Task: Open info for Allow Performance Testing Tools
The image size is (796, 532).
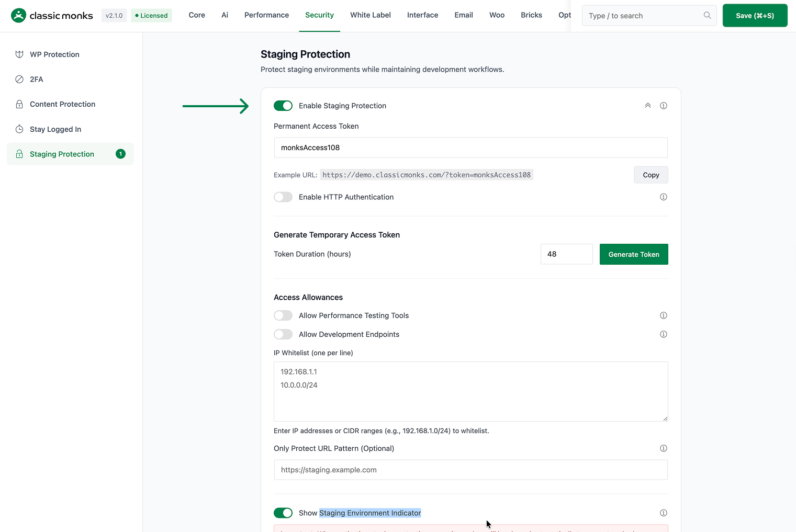Action: tap(664, 315)
